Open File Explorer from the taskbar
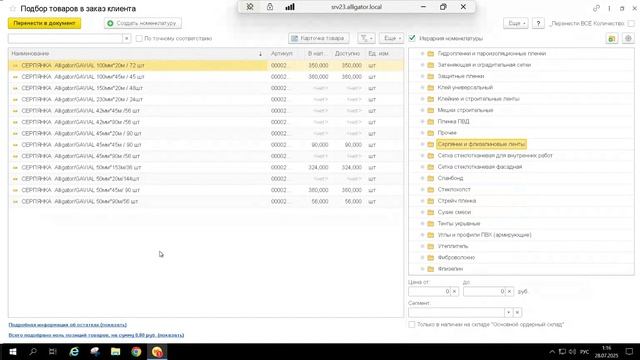The height and width of the screenshot is (360, 640). [x=116, y=352]
